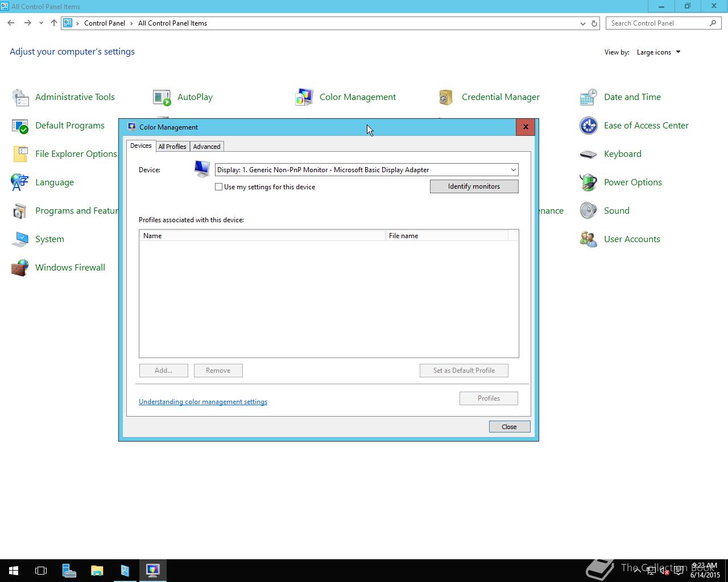Open the Sound settings icon
This screenshot has height=582, width=728.
pyautogui.click(x=589, y=211)
